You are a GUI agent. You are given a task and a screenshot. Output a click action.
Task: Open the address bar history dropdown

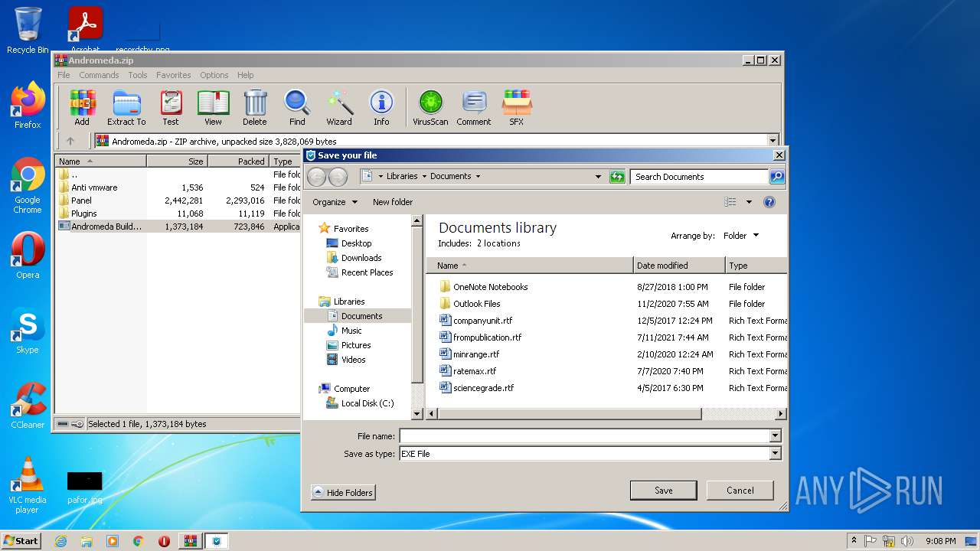click(x=598, y=177)
